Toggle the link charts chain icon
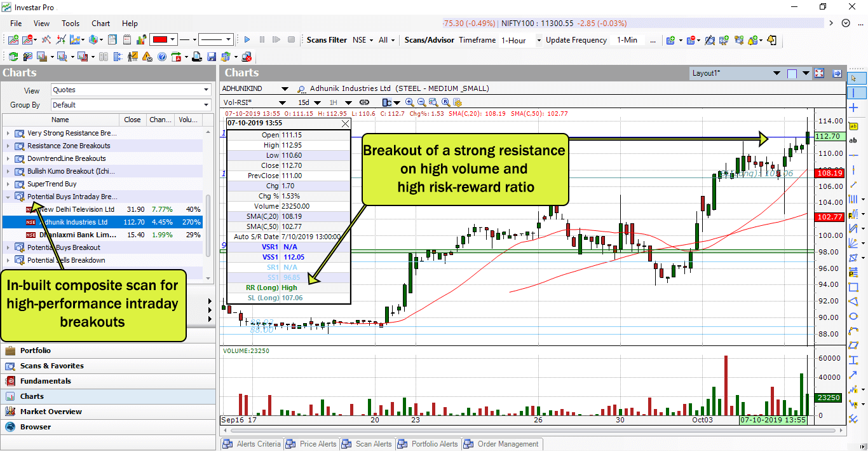Viewport: 868px width, 451px height. [x=364, y=102]
